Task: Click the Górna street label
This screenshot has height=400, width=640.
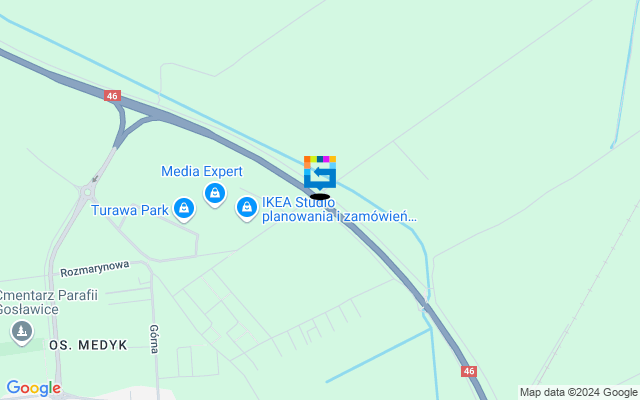Action: coord(154,339)
